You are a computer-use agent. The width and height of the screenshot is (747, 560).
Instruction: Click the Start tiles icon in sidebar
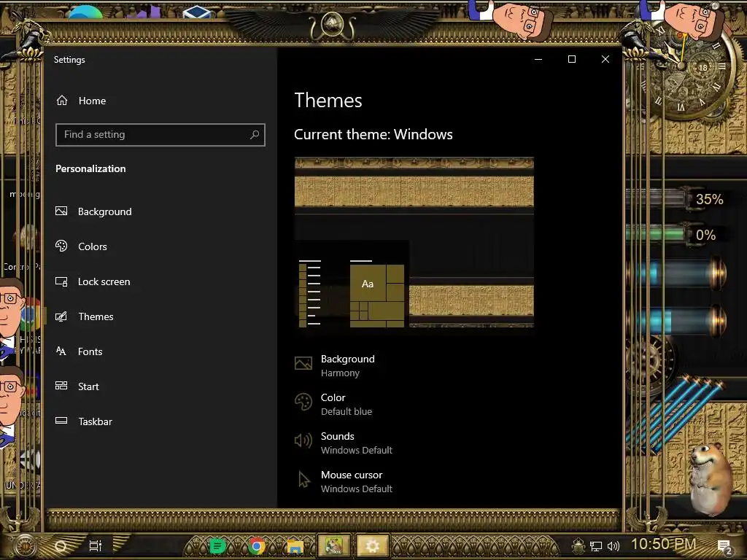[61, 386]
